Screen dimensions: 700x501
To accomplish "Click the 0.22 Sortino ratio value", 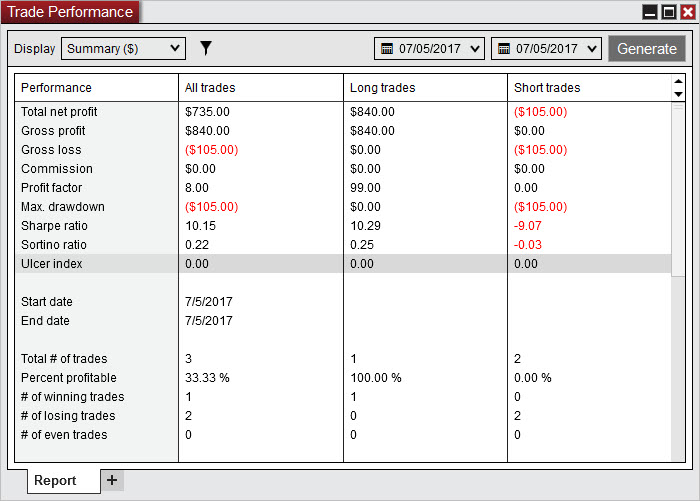I will (x=197, y=245).
